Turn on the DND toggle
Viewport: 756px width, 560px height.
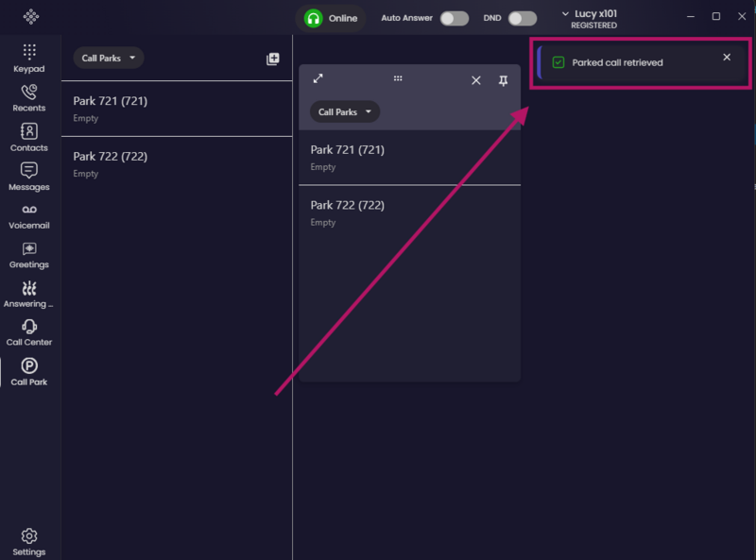[x=523, y=18]
